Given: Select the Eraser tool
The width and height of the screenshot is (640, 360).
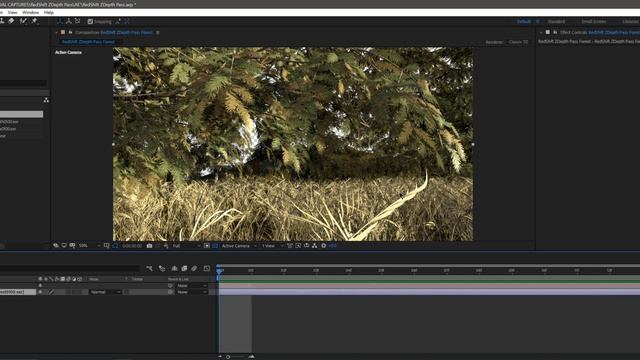Looking at the screenshot, I should tap(11, 21).
